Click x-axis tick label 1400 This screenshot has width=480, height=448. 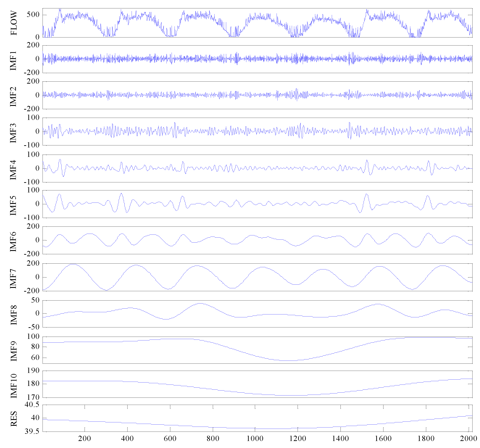[x=340, y=439]
